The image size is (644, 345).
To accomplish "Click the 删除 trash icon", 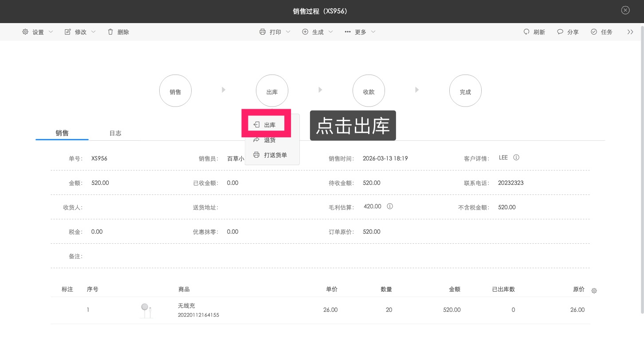I will (110, 32).
